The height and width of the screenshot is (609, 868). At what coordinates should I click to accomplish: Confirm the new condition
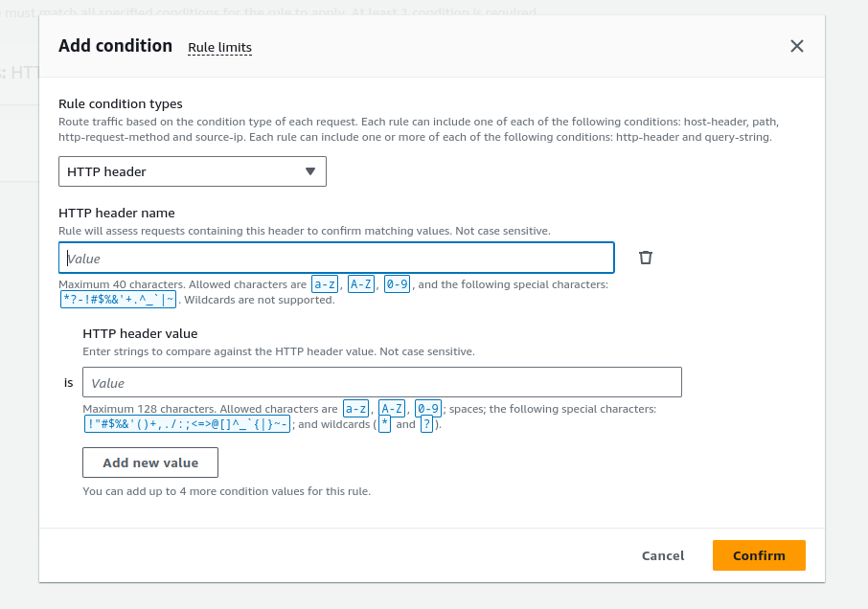click(x=759, y=555)
